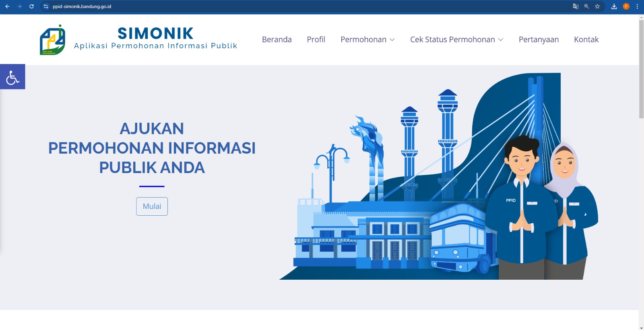Click the Mulai button

click(152, 206)
